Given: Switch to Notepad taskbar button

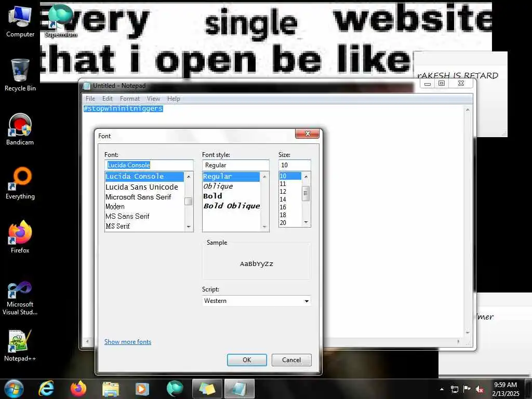Looking at the screenshot, I should [239, 389].
